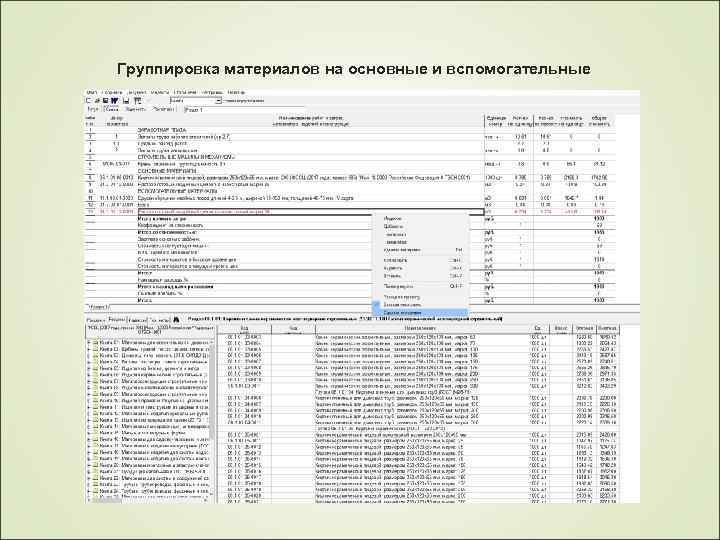Click the Книга 06 folder icon
This screenshot has width=720, height=540.
click(96, 375)
